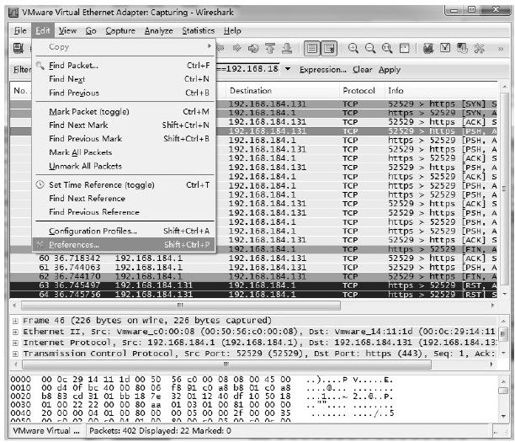Screen dimensions: 515x442
Task: Toggle colorize packet list icon
Action: [x=312, y=49]
